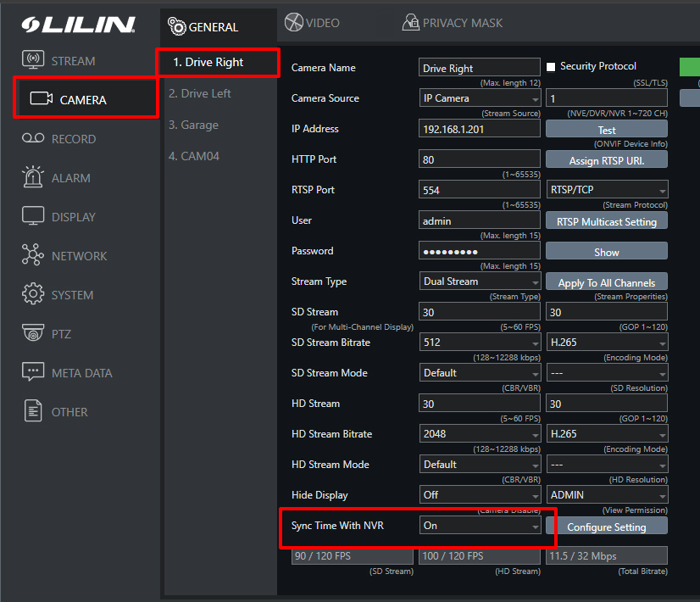Click the Test button
Image resolution: width=700 pixels, height=602 pixels.
(x=606, y=130)
